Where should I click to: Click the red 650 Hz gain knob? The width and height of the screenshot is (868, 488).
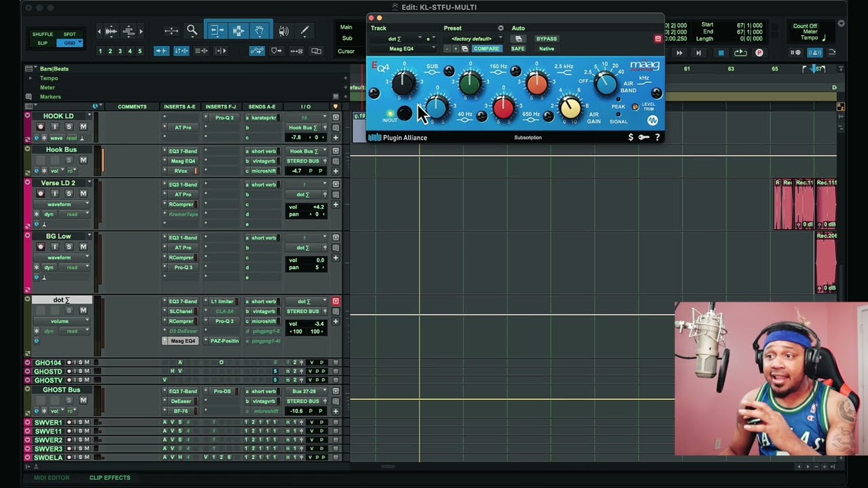pos(503,108)
